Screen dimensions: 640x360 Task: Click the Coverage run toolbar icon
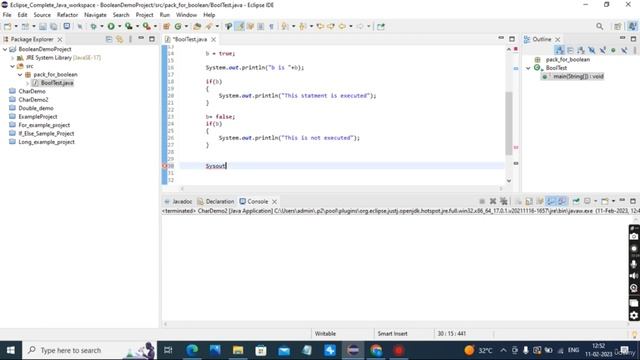129,27
